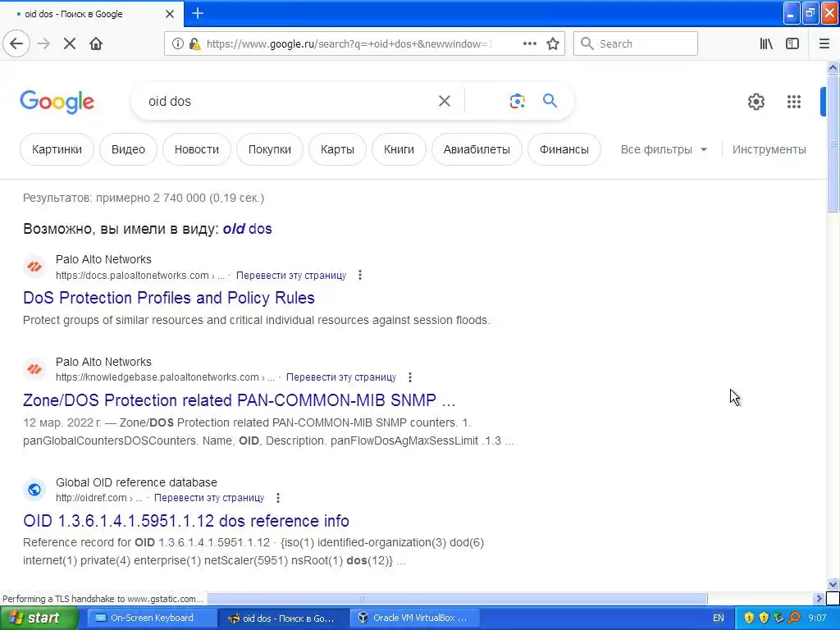Focus the Firefox Search box
This screenshot has width=840, height=630.
coord(636,43)
